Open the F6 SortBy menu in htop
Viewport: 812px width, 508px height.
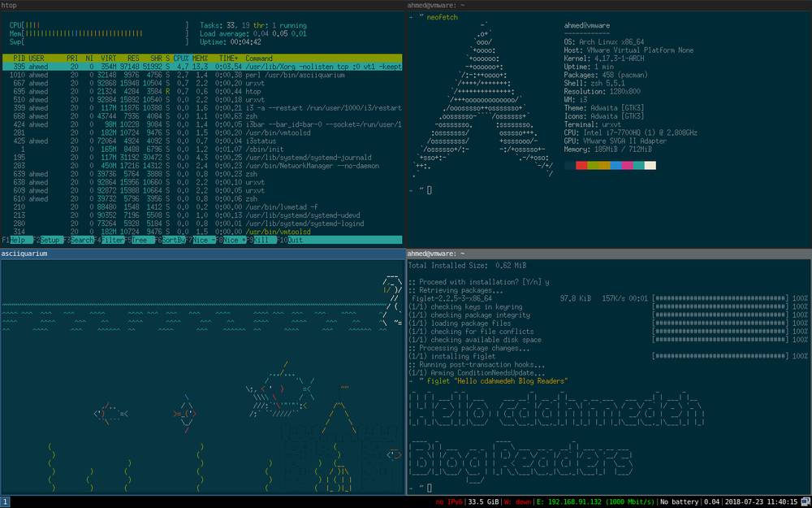pyautogui.click(x=170, y=240)
